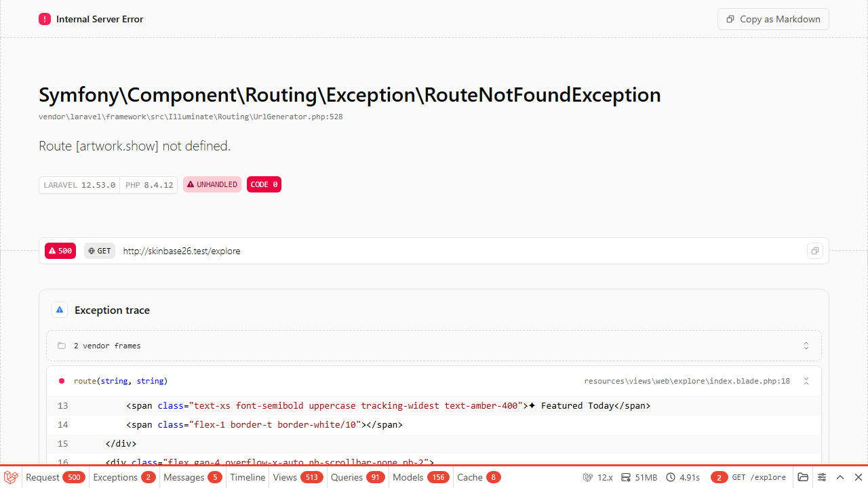Click the memory usage 51MB indicator
The image size is (868, 488).
point(639,477)
